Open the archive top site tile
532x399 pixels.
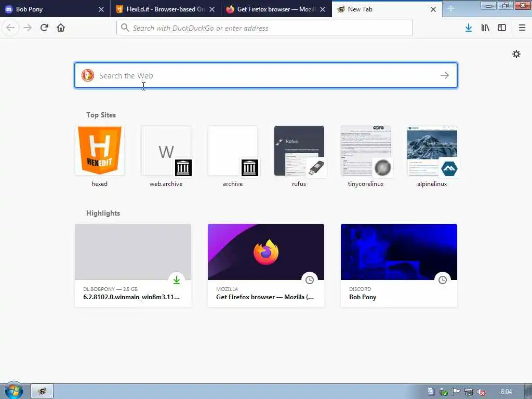tap(232, 156)
